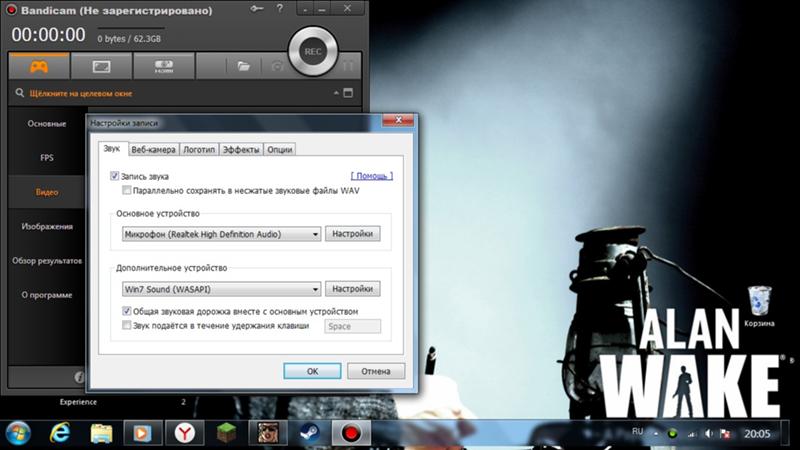Click the green tray status icon
This screenshot has height=450, width=800.
point(672,434)
